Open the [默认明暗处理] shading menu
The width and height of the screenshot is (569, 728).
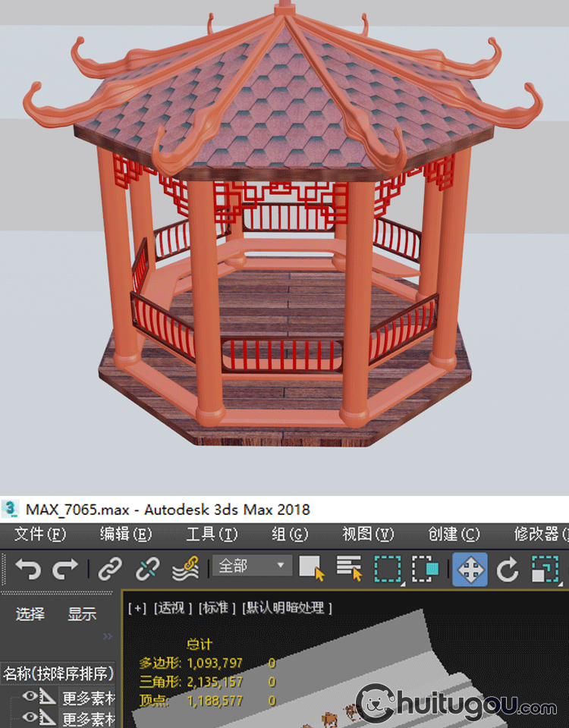[x=287, y=607]
